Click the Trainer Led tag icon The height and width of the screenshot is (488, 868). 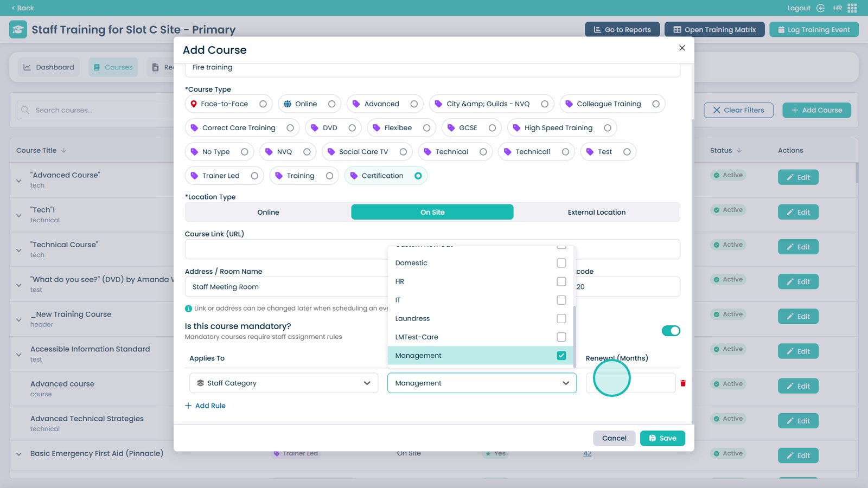194,176
